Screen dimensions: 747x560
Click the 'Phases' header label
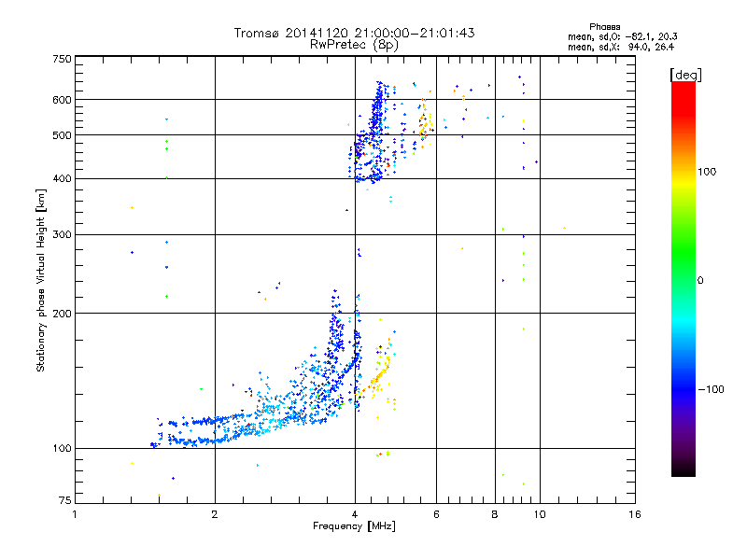point(604,27)
